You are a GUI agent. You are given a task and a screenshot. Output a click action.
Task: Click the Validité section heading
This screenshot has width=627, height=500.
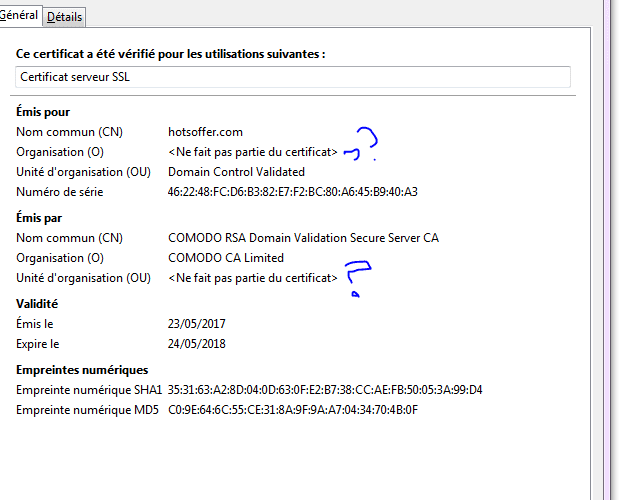37,303
